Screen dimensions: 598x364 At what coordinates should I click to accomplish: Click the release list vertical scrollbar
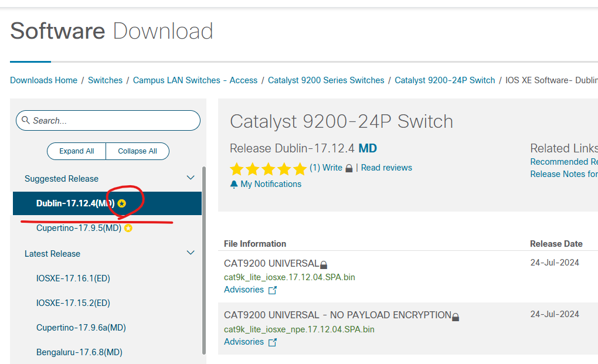204,260
